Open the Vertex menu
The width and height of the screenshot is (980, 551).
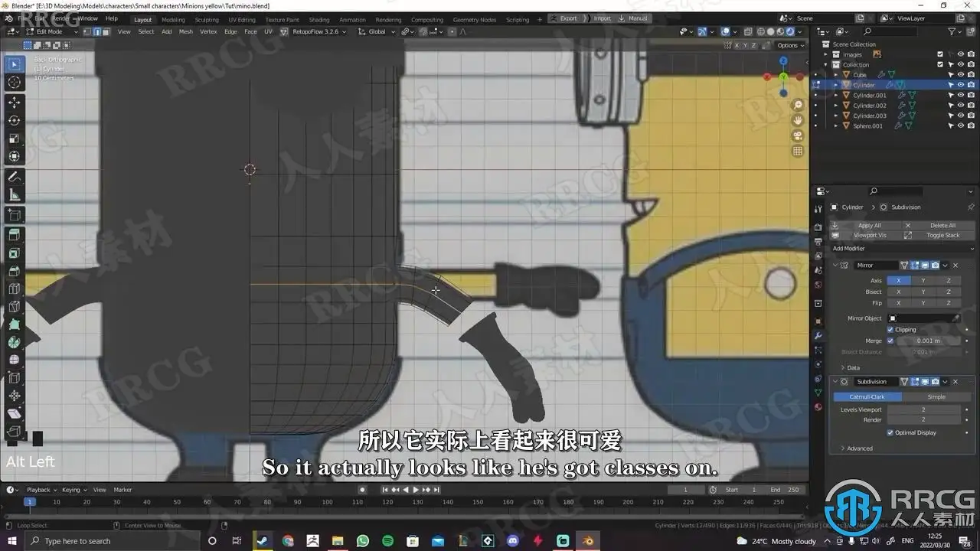tap(208, 31)
